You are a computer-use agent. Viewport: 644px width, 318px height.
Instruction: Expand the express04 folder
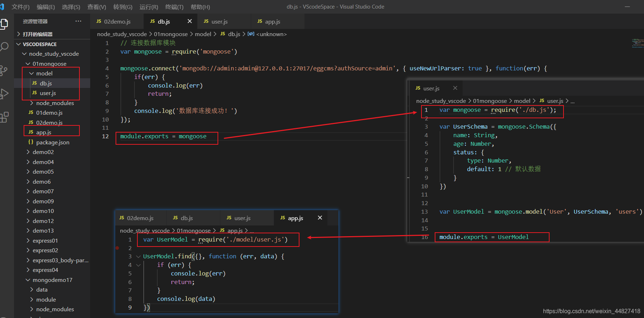point(28,270)
